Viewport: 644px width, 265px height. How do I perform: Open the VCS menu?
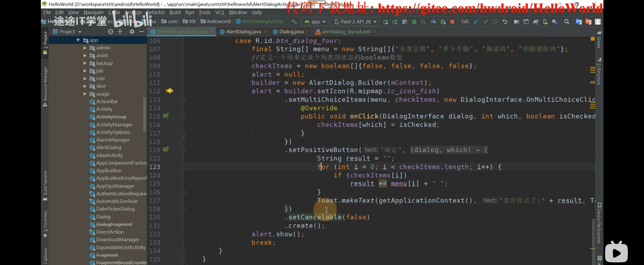(219, 12)
